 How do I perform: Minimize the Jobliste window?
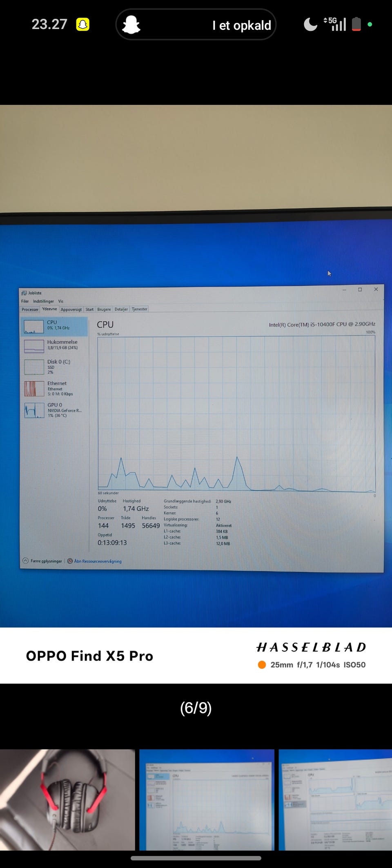pos(344,289)
